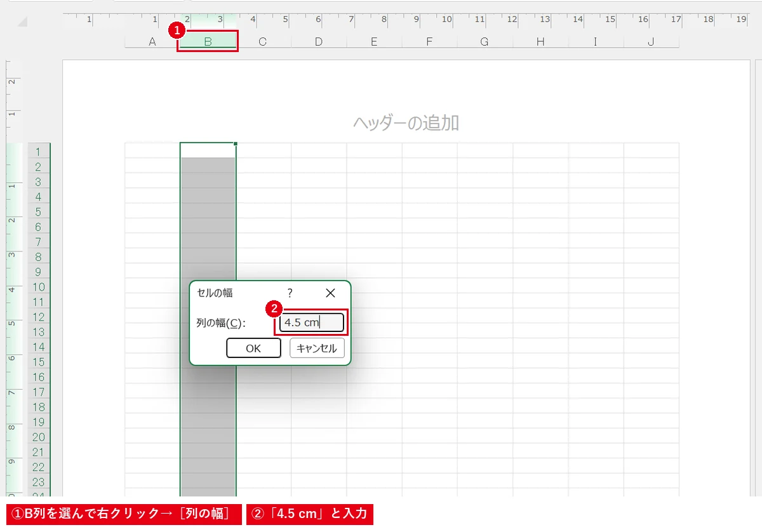Select row 10 header
This screenshot has width=762, height=532.
click(39, 287)
